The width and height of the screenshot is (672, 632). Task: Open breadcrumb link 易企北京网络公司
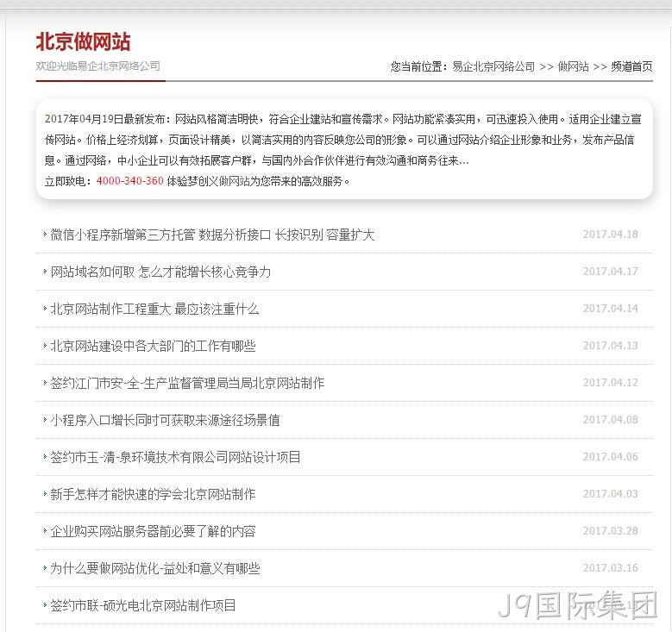[493, 67]
